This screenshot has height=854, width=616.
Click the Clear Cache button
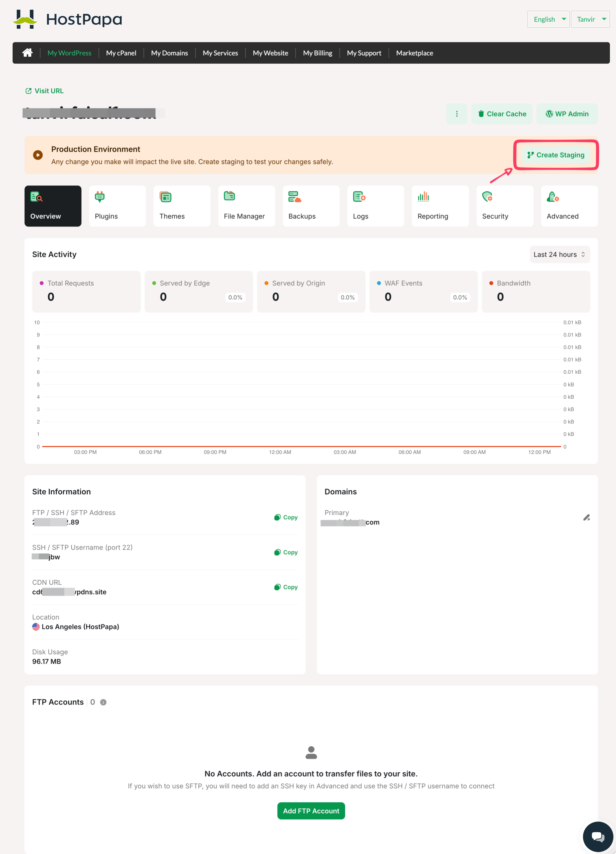point(502,114)
